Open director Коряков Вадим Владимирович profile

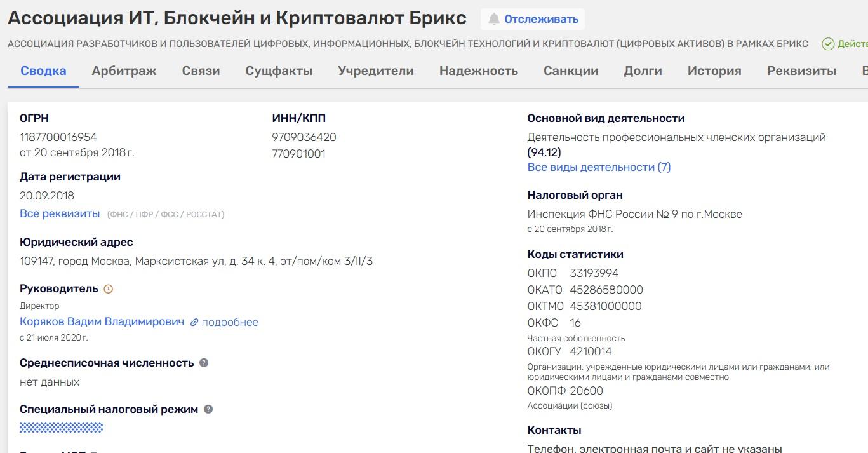tap(102, 321)
